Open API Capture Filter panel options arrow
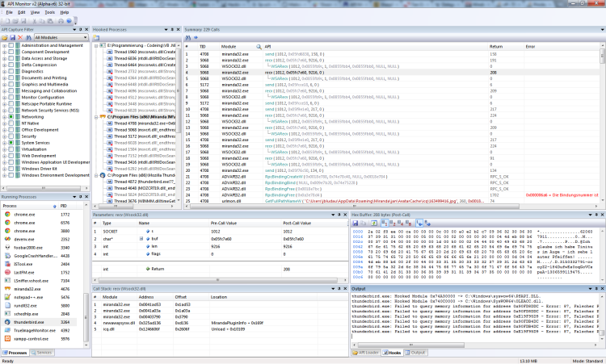 [74, 29]
